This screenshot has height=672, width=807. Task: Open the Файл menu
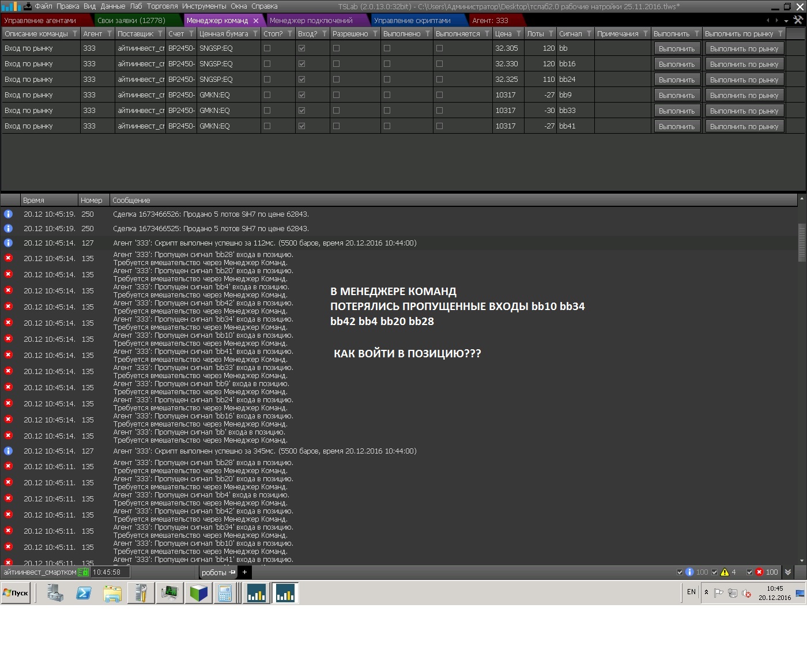click(x=43, y=6)
